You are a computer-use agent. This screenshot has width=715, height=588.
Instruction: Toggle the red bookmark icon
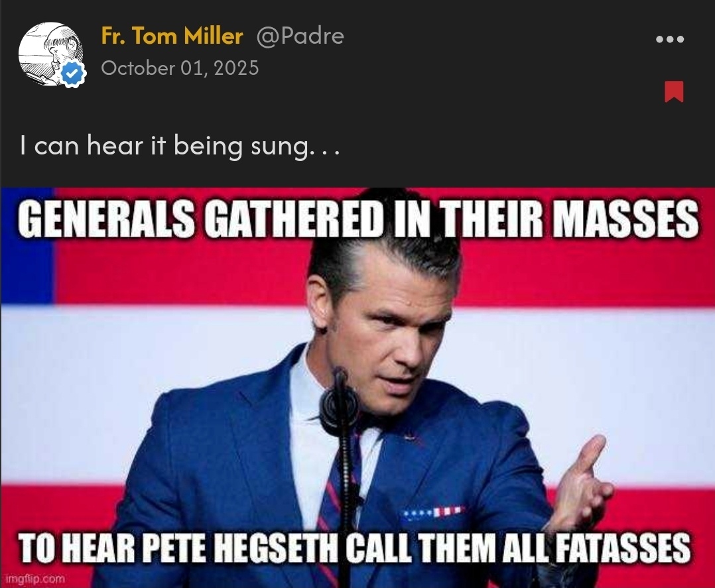(x=674, y=91)
